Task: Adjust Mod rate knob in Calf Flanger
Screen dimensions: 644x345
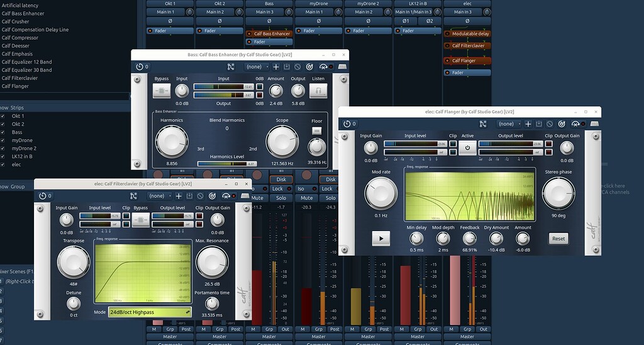Action: coord(380,194)
